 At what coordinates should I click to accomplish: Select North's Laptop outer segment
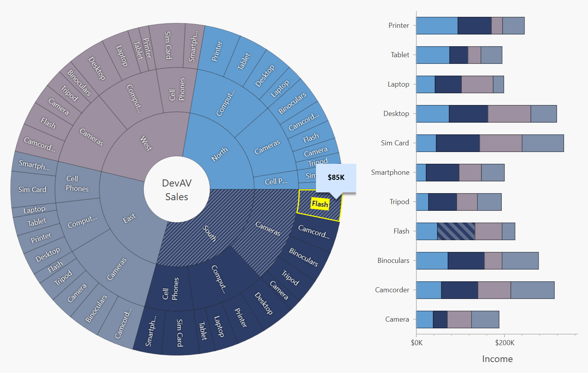pyautogui.click(x=280, y=88)
